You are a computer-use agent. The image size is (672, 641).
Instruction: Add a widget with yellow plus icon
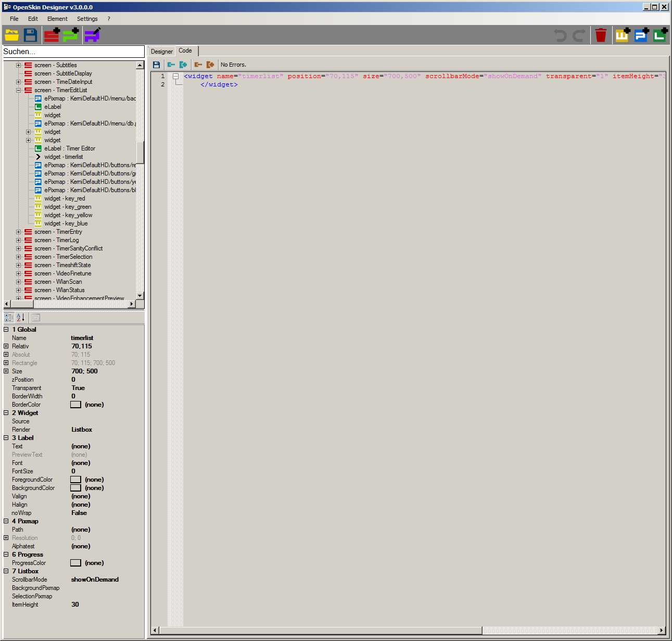pyautogui.click(x=623, y=35)
